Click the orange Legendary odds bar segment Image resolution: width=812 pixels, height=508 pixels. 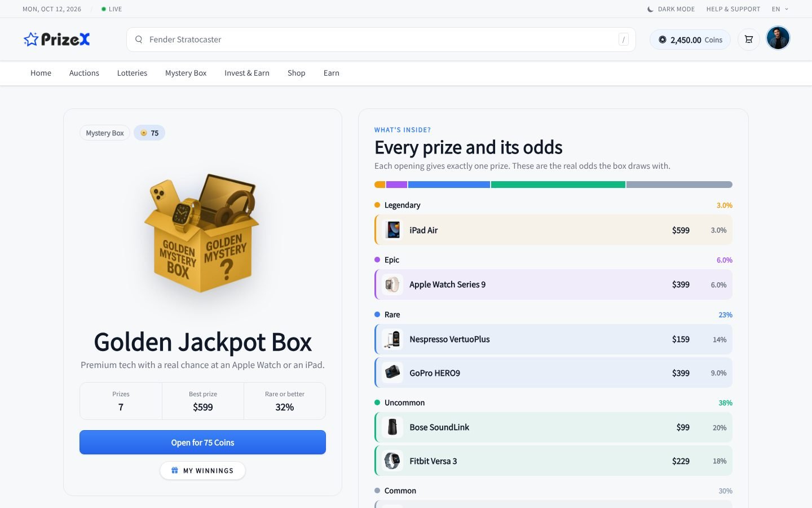click(379, 185)
